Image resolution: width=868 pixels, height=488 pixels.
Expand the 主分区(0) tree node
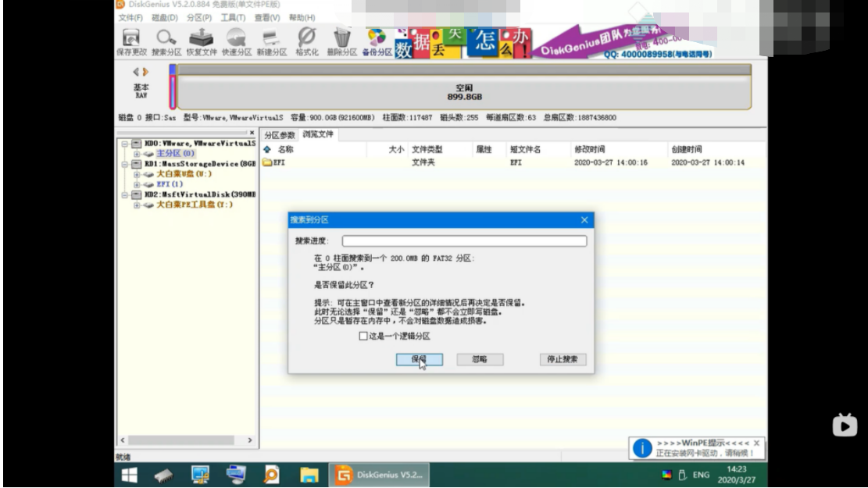(136, 154)
